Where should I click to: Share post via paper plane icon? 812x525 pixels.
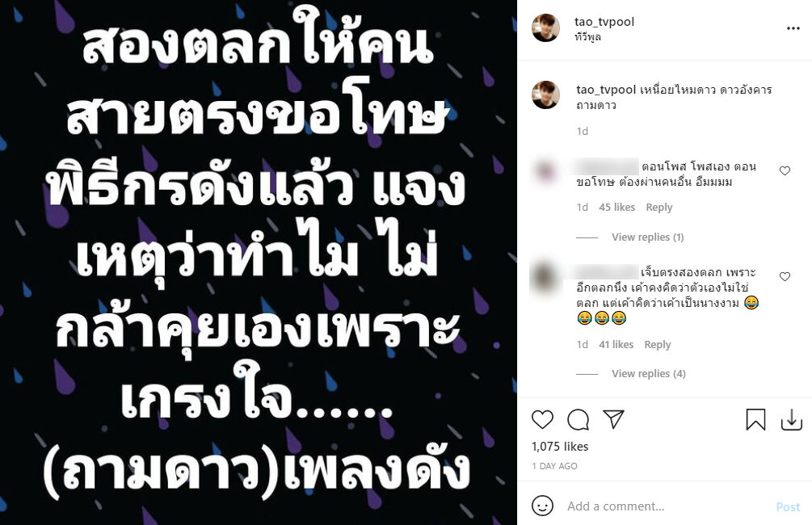(614, 419)
